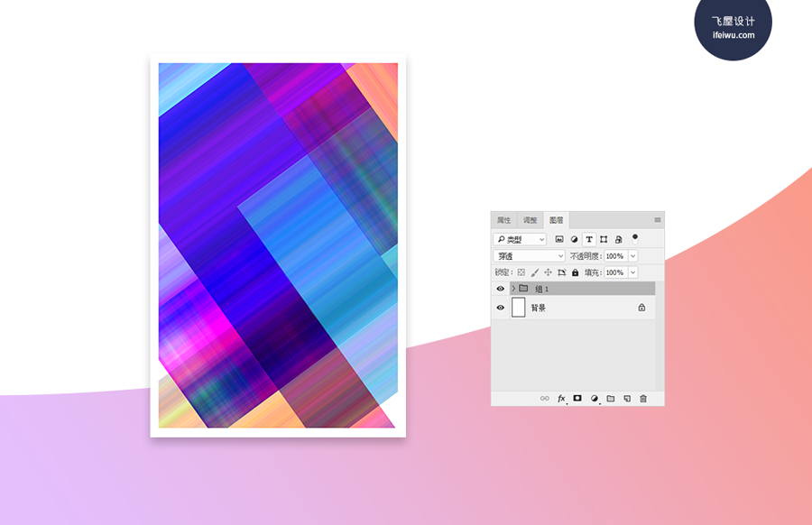Switch to the 调整 tab

[530, 220]
